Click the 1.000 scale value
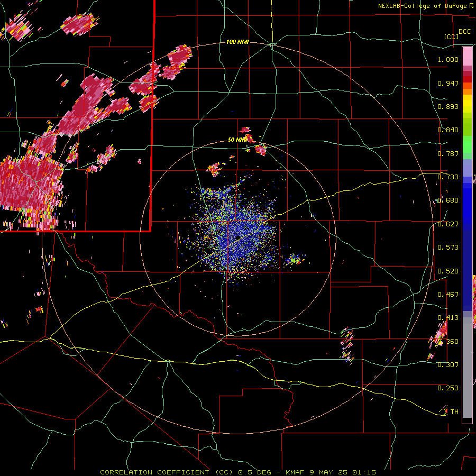476x476 pixels. coord(448,59)
